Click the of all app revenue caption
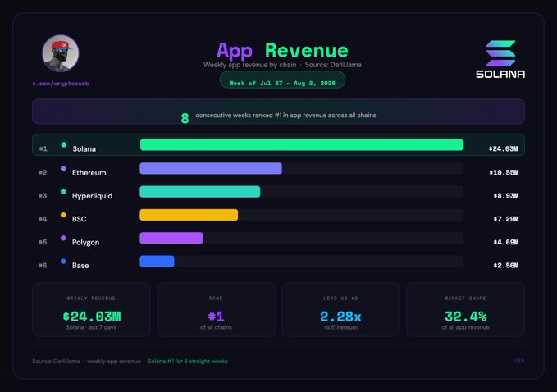The width and height of the screenshot is (557, 392). (465, 327)
